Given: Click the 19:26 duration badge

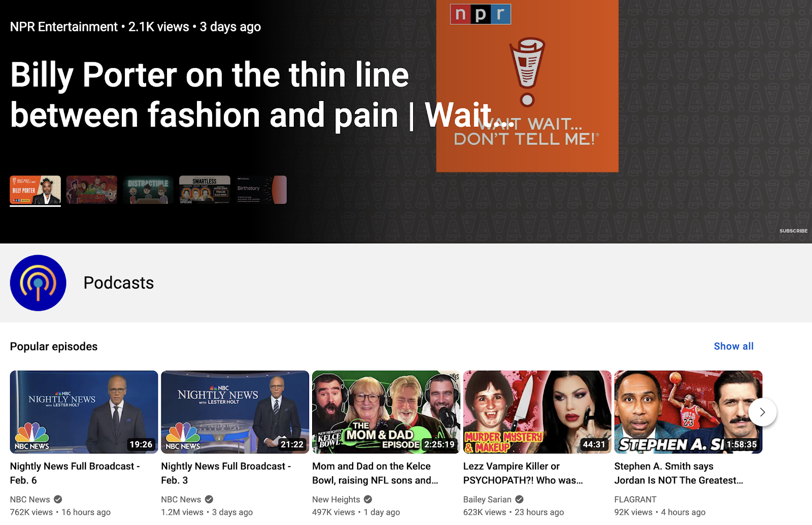Looking at the screenshot, I should (x=141, y=444).
